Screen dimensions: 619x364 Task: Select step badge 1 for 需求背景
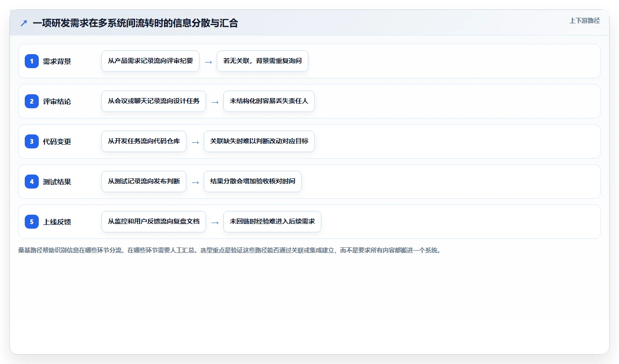(x=32, y=61)
